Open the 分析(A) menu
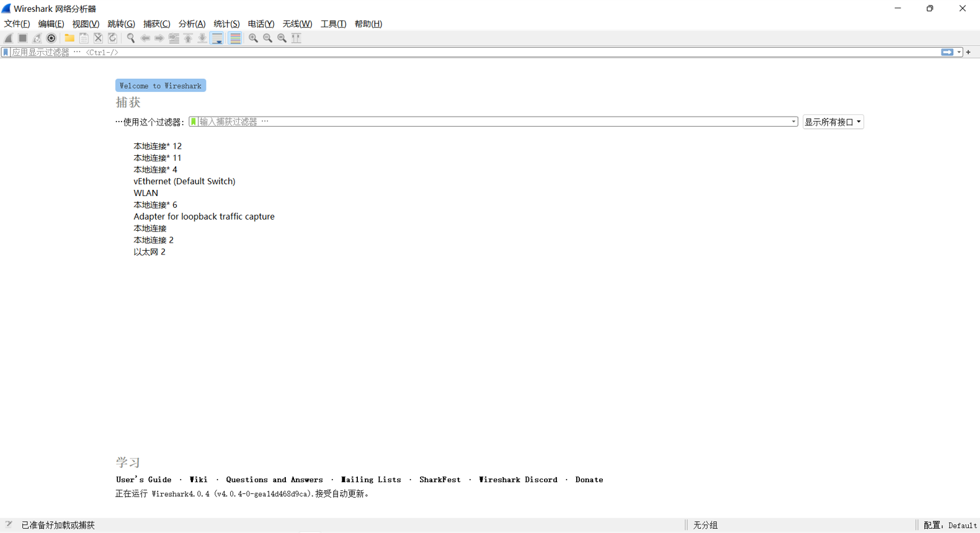980x533 pixels. point(192,24)
